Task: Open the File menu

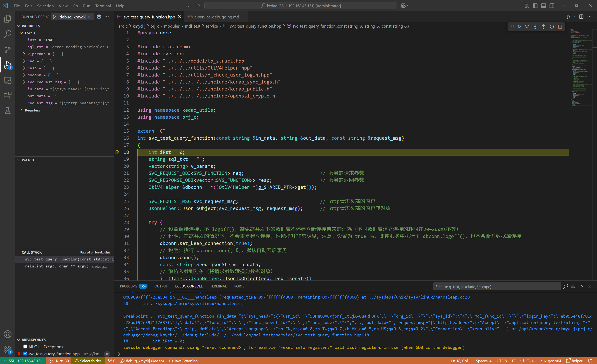Action: (17, 6)
